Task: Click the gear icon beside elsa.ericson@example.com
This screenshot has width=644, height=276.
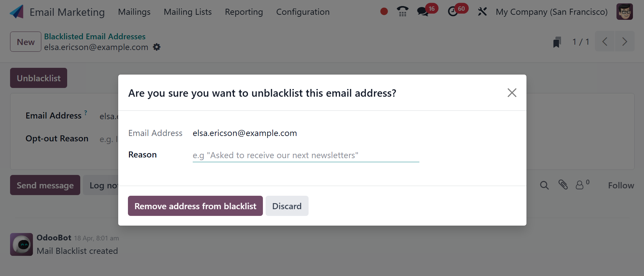Action: pos(156,47)
